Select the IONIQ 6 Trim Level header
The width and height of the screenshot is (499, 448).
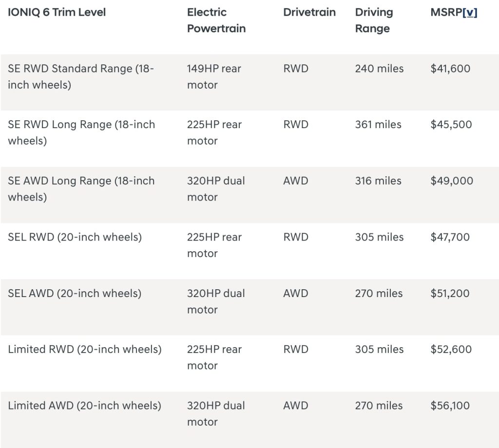tap(57, 12)
